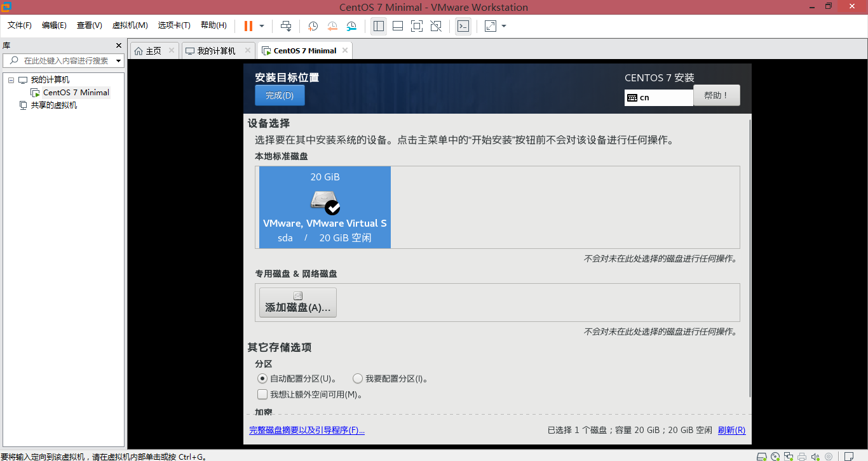Click the 刷新(R) link

click(x=731, y=430)
